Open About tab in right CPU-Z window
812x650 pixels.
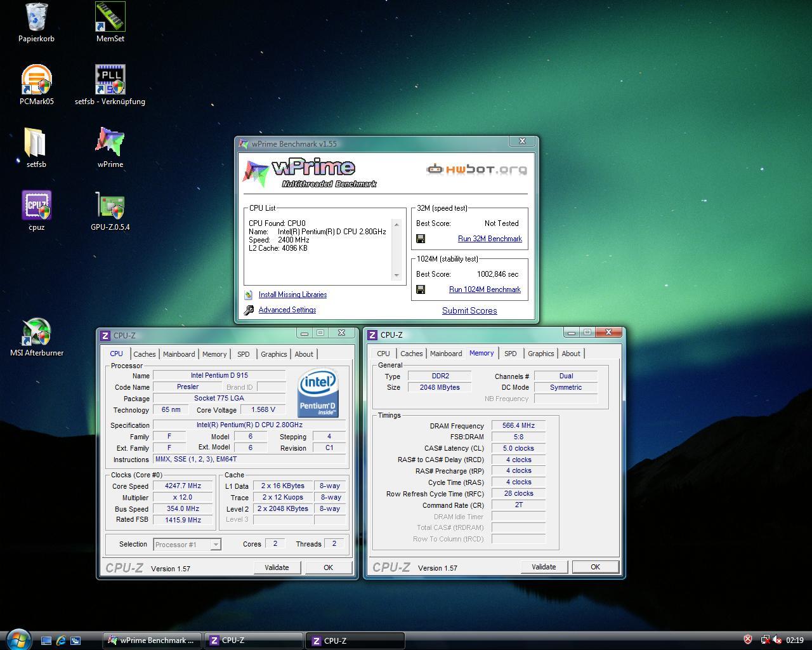tap(571, 354)
